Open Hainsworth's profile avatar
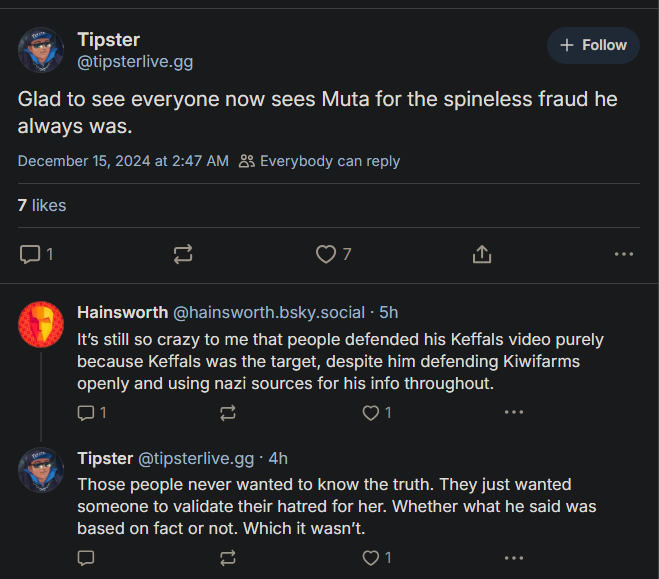Viewport: 659px width, 579px height. click(41, 323)
